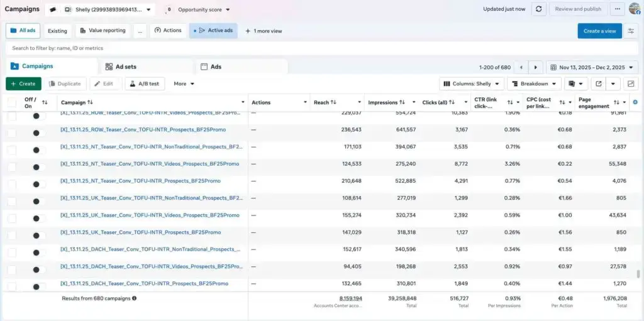Image resolution: width=644 pixels, height=321 pixels.
Task: Click 1 more view button
Action: 264,31
